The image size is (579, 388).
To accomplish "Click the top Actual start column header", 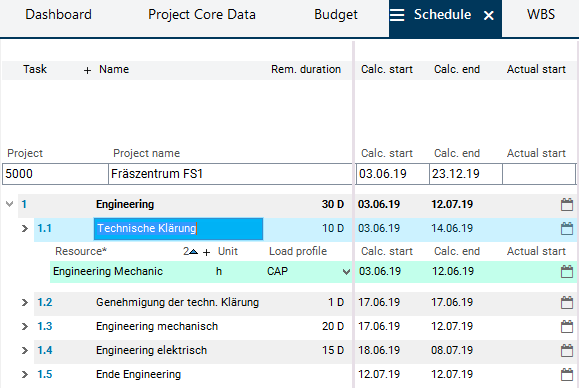I will click(x=536, y=69).
